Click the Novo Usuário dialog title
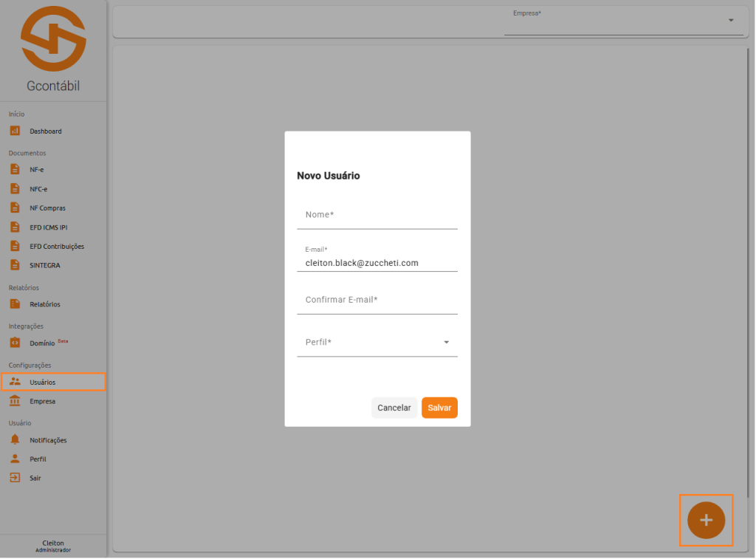 tap(329, 176)
